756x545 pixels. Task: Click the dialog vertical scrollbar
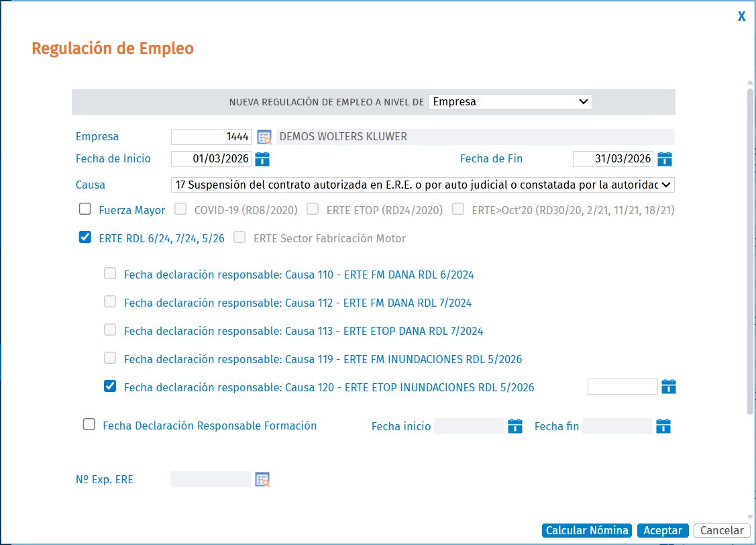point(750,251)
